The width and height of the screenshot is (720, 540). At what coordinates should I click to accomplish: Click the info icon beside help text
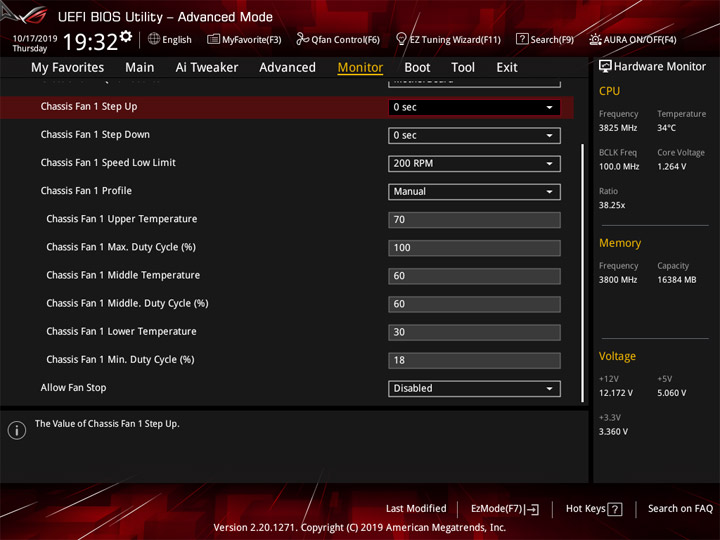pyautogui.click(x=17, y=430)
